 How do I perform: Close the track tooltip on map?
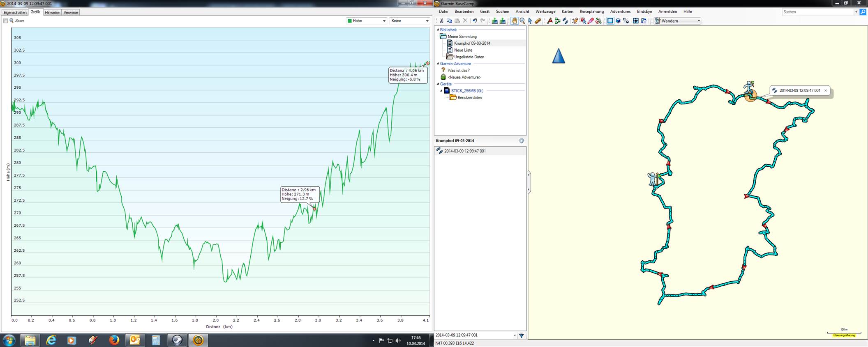coord(825,91)
